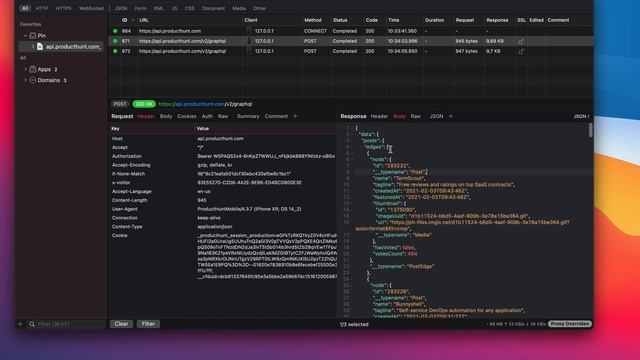Click the response body vertical scrollbar
Screen dimensions: 640x360
pyautogui.click(x=590, y=131)
